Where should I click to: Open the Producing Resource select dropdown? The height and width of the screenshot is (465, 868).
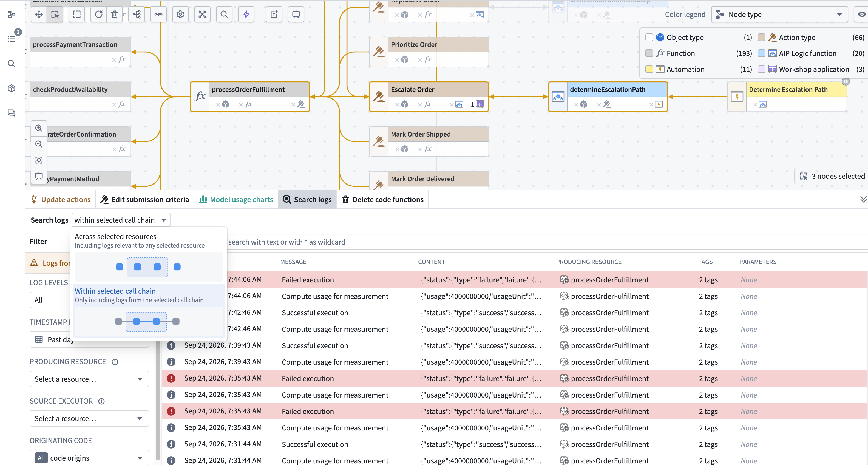(x=89, y=379)
